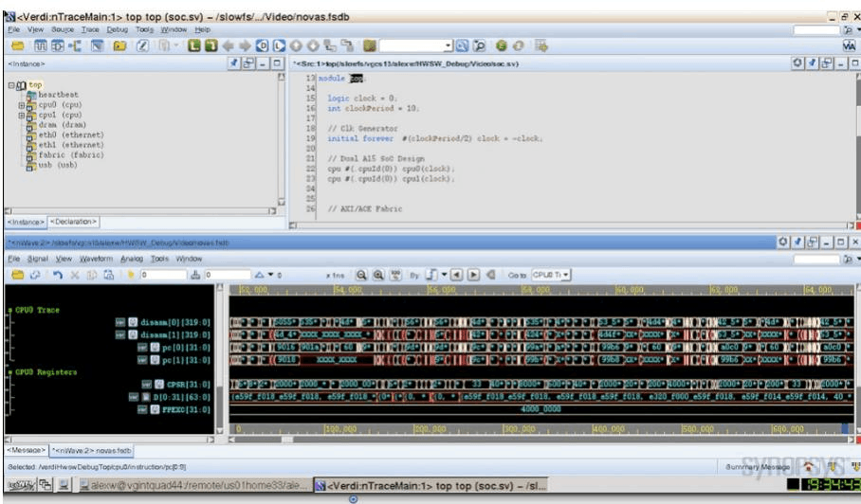
Task: Select heartbeat in instance tree
Action: point(58,95)
